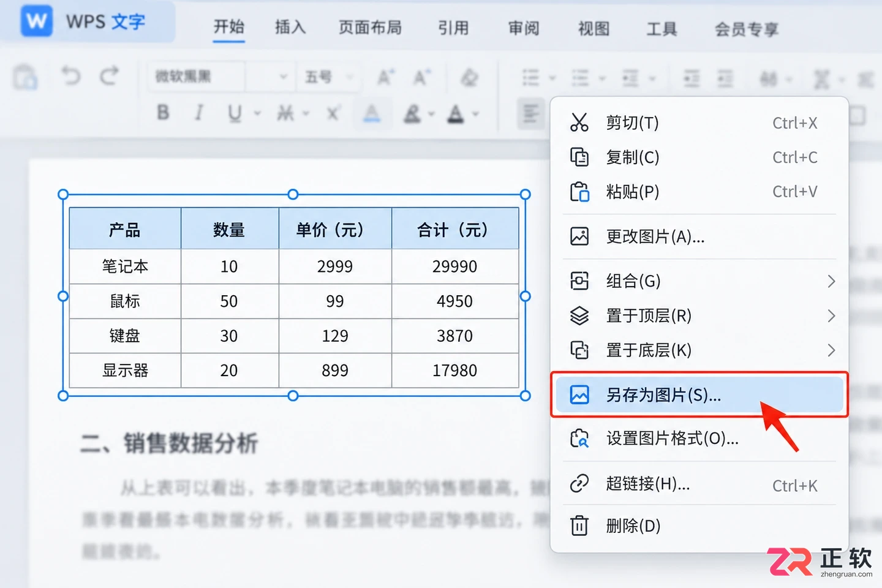Toggle italic formatting with the I button
The height and width of the screenshot is (588, 882).
tap(198, 113)
